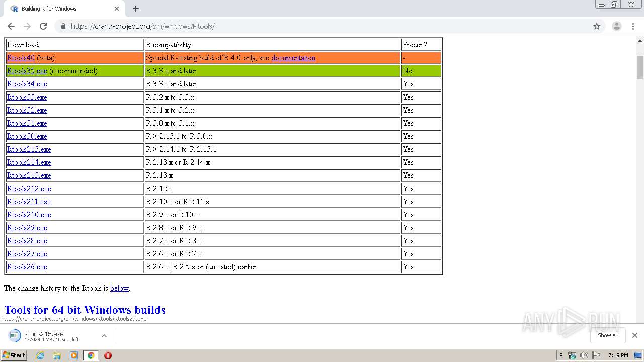Open Windows Explorer folder icon in taskbar

click(x=57, y=355)
